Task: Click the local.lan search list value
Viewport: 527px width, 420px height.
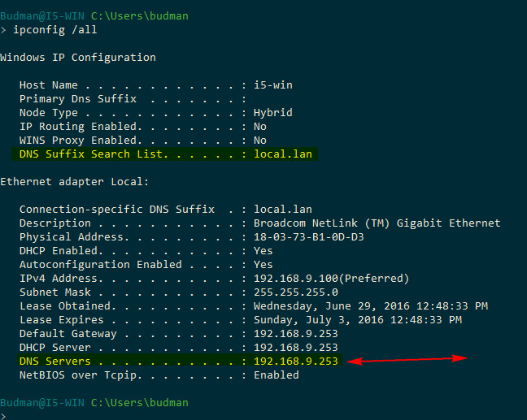Action: coord(283,154)
